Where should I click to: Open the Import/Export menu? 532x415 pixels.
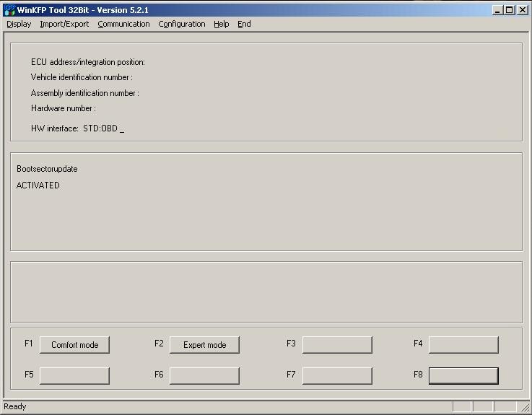[64, 24]
